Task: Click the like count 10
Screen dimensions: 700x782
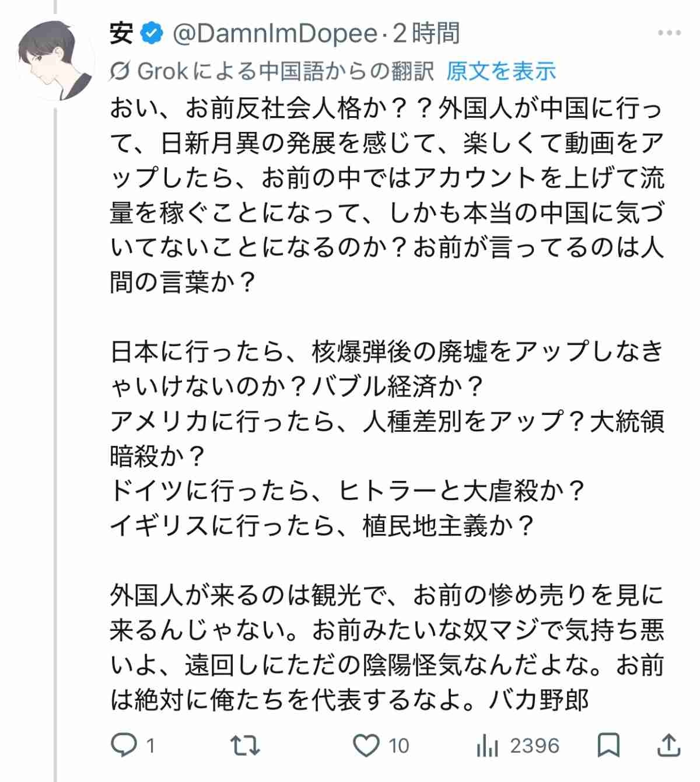Action: (x=399, y=745)
